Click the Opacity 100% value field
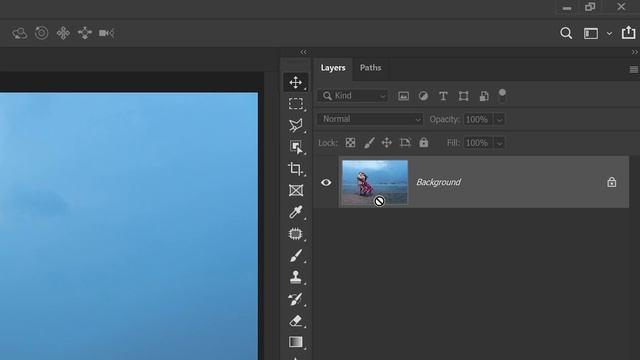The height and width of the screenshot is (360, 640). pyautogui.click(x=478, y=120)
